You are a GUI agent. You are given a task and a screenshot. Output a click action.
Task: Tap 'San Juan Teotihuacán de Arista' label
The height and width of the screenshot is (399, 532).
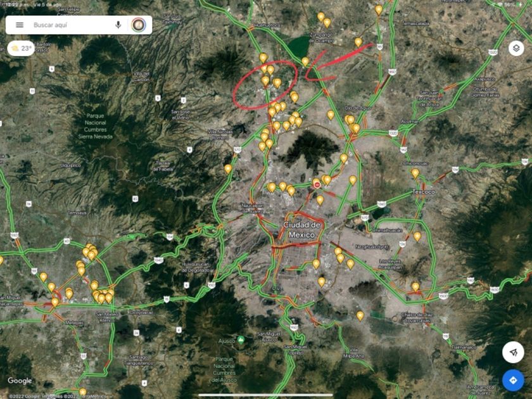(430, 98)
